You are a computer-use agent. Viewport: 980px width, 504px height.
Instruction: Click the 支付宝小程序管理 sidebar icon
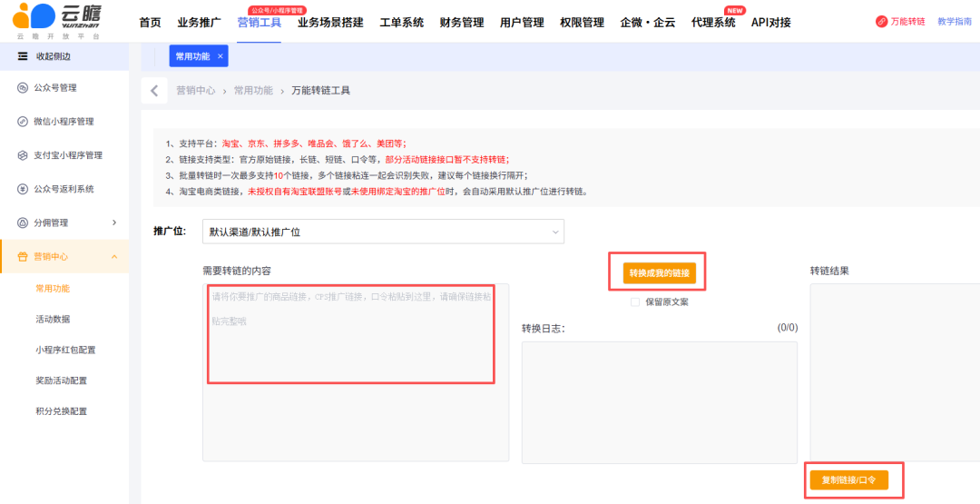[23, 155]
